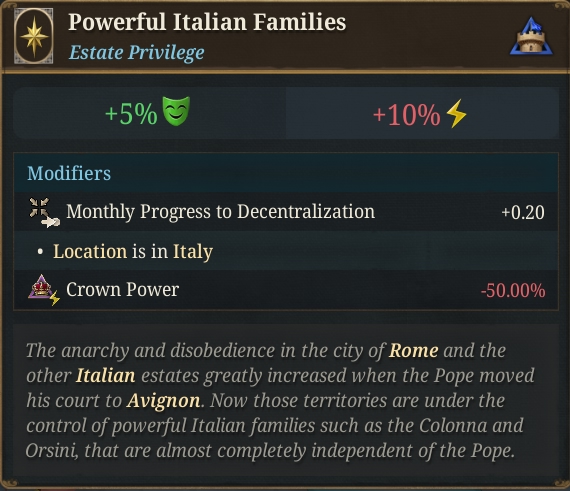
Task: Click the +10% estate power value
Action: coord(406,115)
